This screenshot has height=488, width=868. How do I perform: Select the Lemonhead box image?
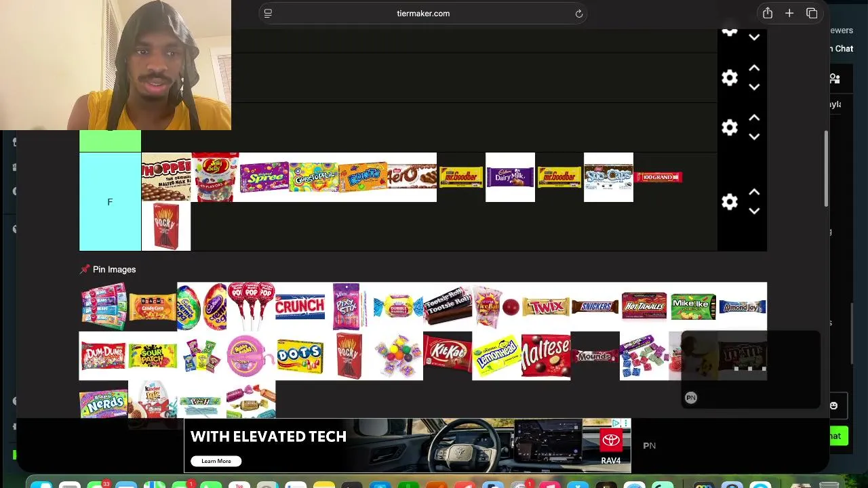[496, 356]
